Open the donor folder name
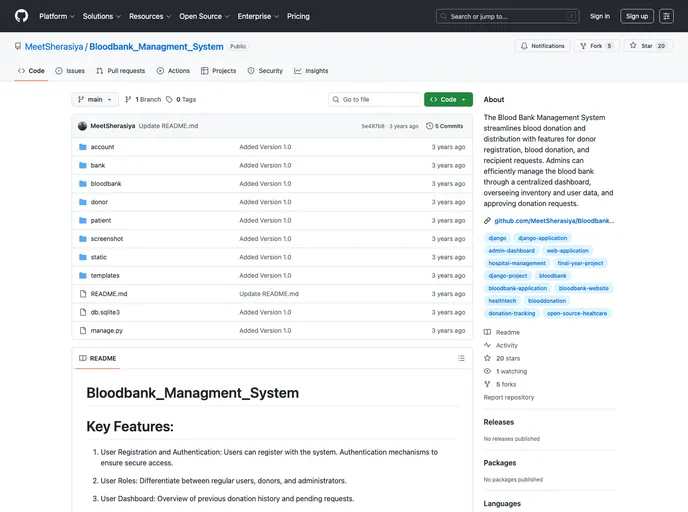 (x=99, y=202)
